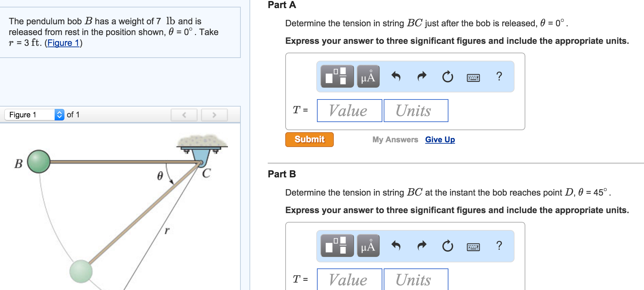The image size is (644, 290).
Task: Click the units (μÅ) icon in Part B toolbar
Action: coord(367,246)
